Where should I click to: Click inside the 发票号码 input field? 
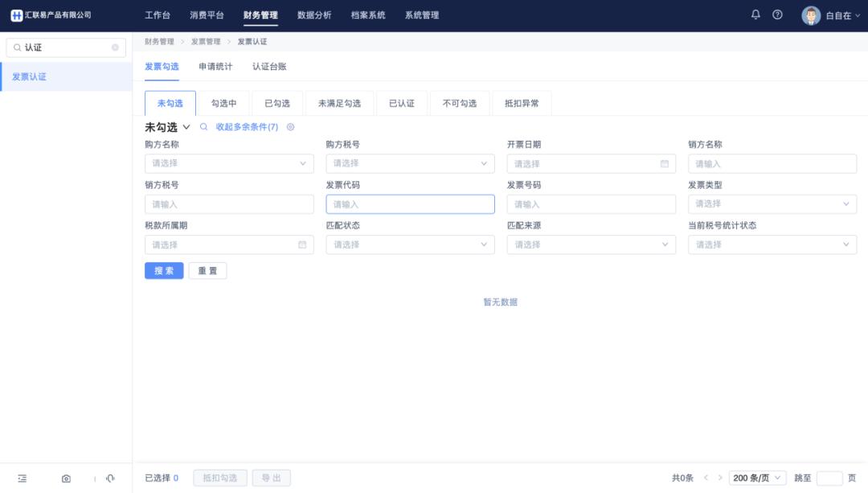click(592, 203)
